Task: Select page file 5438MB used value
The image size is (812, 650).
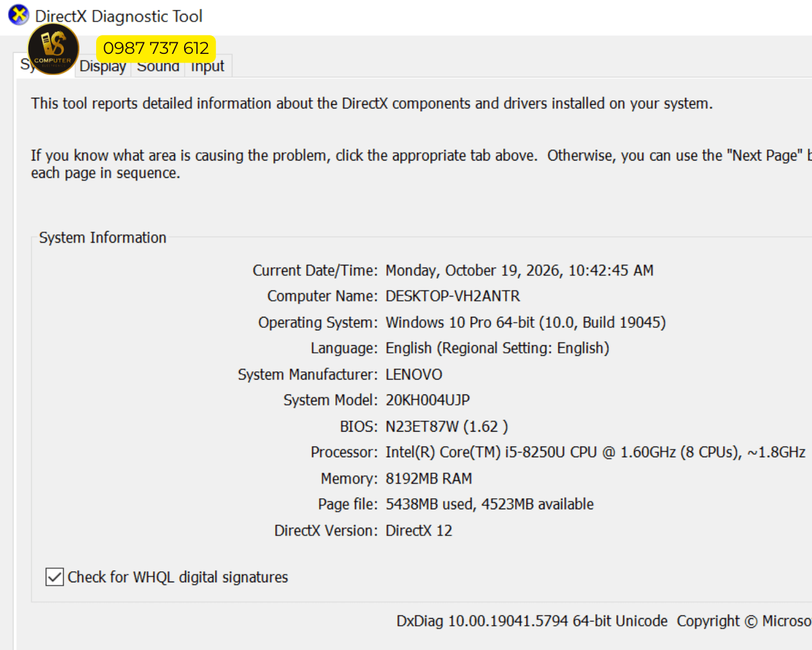Action: coord(490,504)
